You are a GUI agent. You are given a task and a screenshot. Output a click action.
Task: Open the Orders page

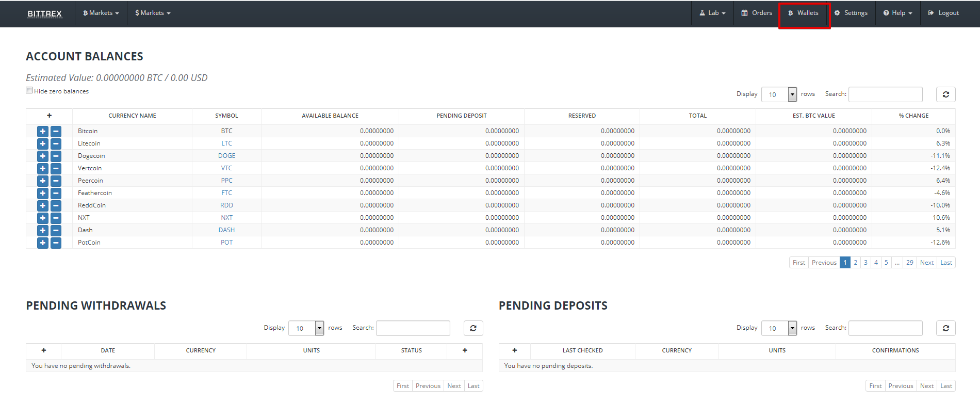757,13
